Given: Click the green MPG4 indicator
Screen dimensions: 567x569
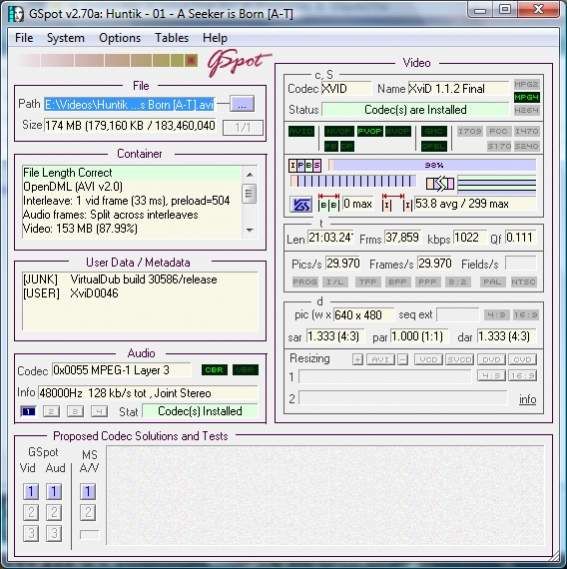Looking at the screenshot, I should click(x=526, y=97).
